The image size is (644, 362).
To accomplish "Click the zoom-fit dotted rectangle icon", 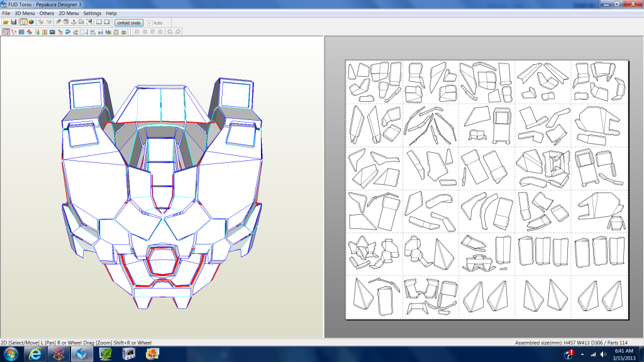I will [85, 32].
